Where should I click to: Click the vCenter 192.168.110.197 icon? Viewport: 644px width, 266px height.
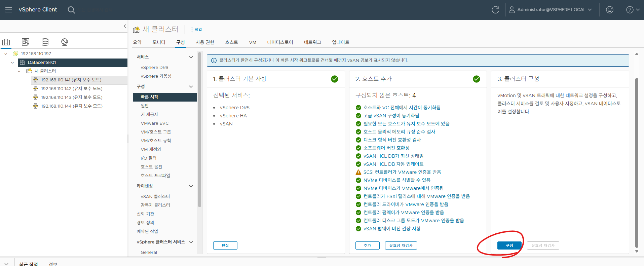pos(15,53)
